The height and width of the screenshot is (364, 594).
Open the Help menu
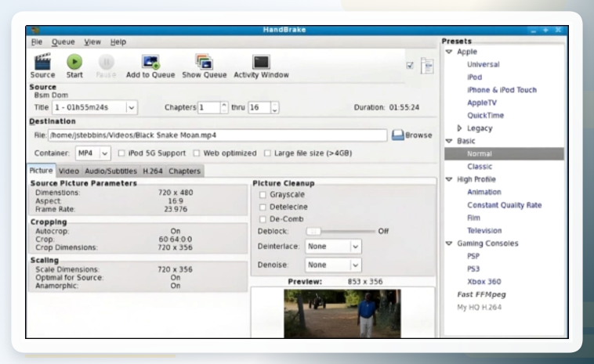coord(118,42)
